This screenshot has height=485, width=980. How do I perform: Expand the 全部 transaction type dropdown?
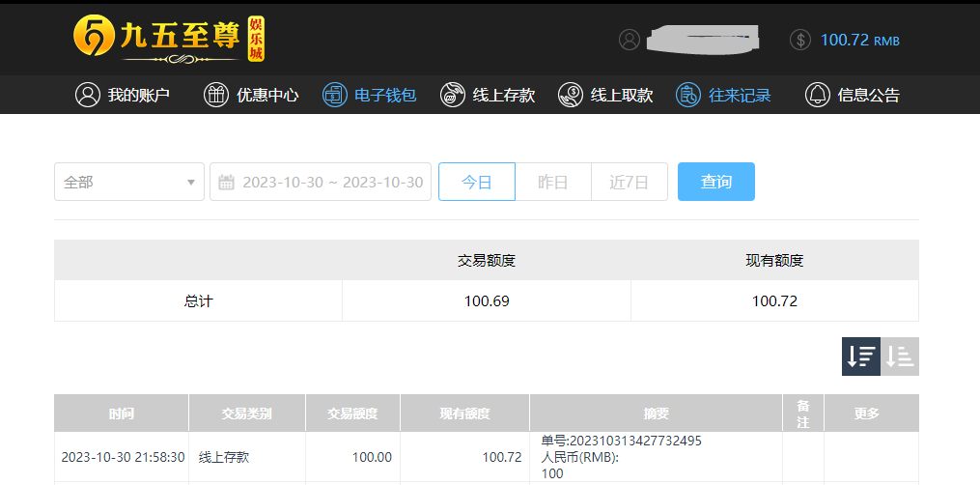click(x=129, y=182)
